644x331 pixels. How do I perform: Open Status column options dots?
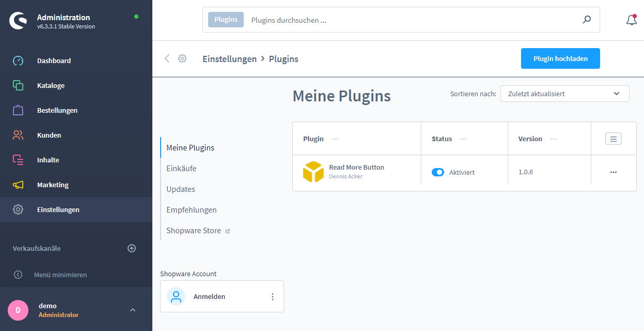[x=463, y=139]
